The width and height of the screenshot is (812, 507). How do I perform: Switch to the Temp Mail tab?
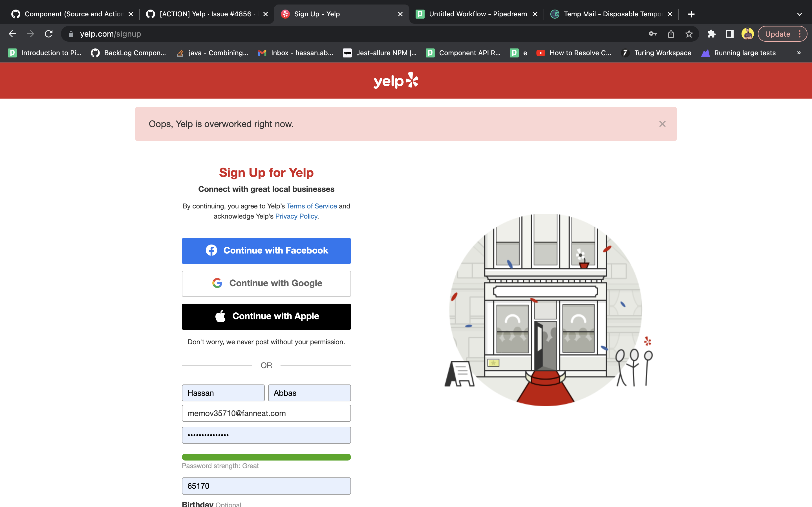607,14
